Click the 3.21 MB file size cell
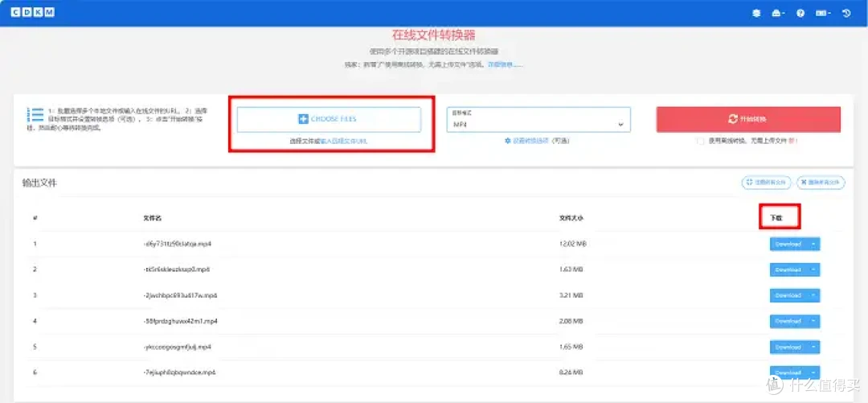 pos(571,295)
